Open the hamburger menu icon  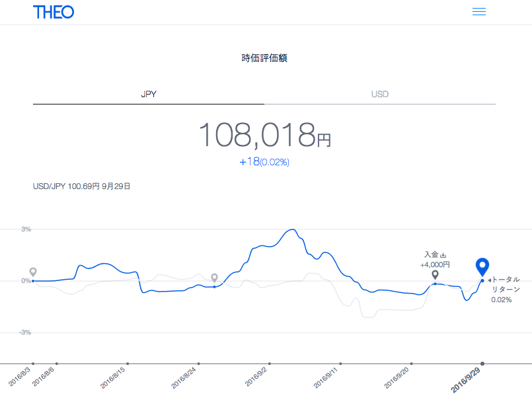[478, 11]
